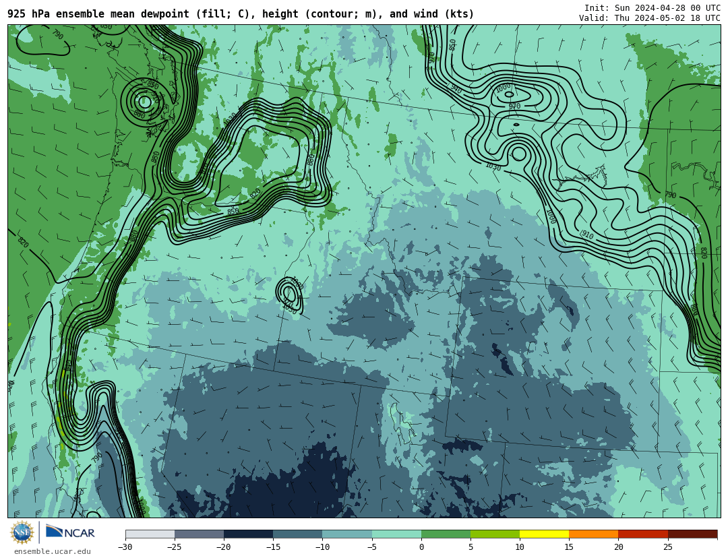Click the 20 to 25 red swatch
728x560 pixels.
coord(643,534)
